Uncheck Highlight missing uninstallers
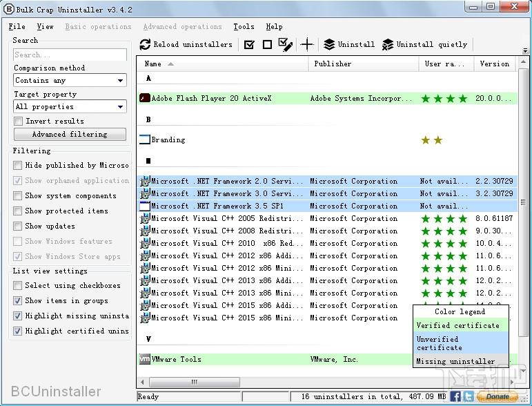Viewport: 532px width, 406px height. (17, 316)
